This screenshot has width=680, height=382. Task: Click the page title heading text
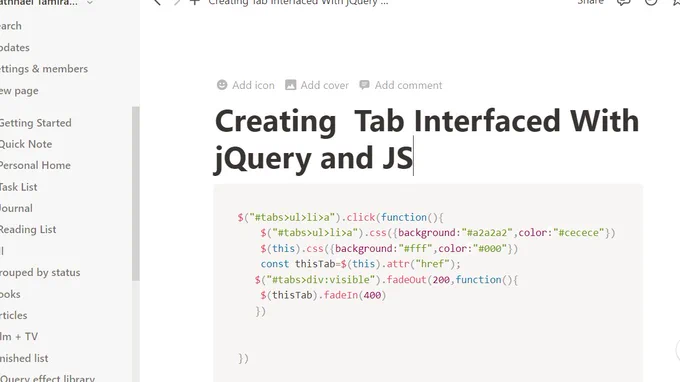coord(427,139)
